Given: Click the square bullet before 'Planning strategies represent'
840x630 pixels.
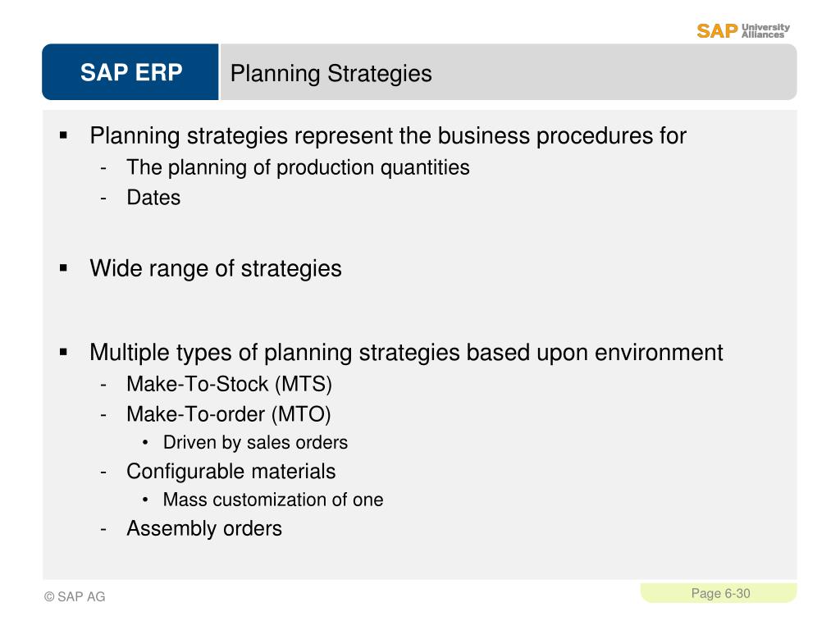Looking at the screenshot, I should pos(64,135).
